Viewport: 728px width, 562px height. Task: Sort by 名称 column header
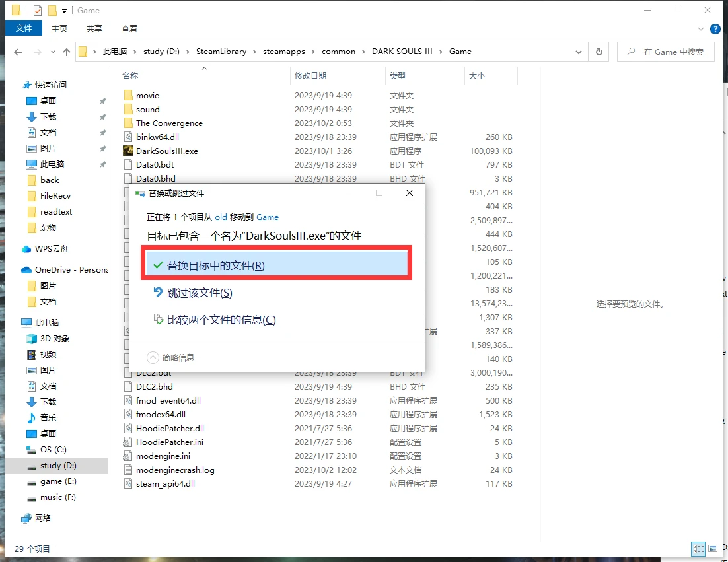(130, 76)
